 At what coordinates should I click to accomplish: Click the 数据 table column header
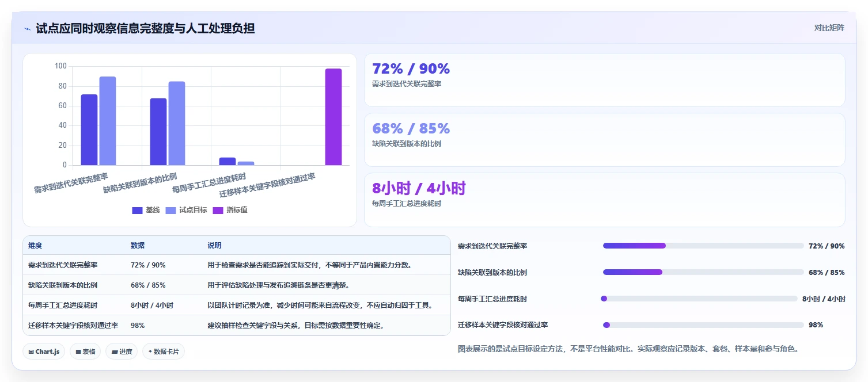138,246
